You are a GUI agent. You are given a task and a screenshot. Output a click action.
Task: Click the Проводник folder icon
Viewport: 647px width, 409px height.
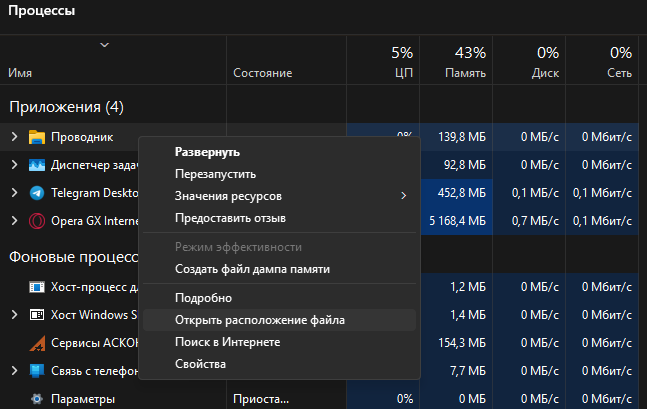point(37,137)
